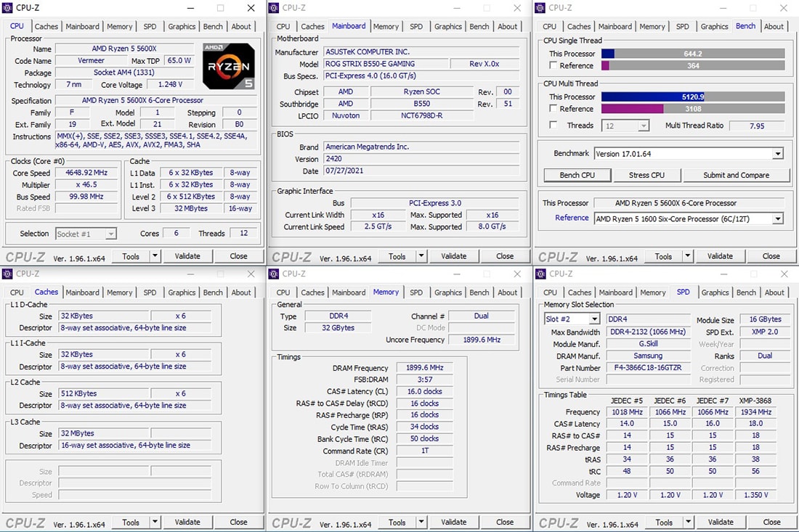Viewport: 799px width, 532px height.
Task: Open the Tools dropdown arrow in the Bench tab window
Action: (688, 256)
